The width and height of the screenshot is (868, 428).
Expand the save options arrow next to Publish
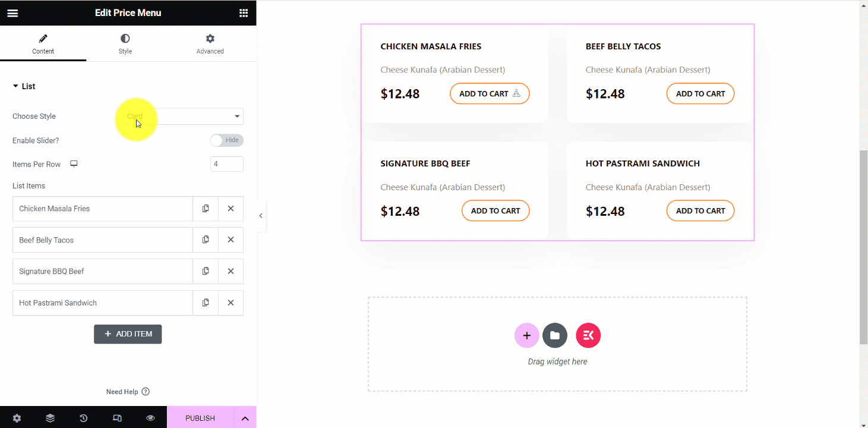coord(245,418)
